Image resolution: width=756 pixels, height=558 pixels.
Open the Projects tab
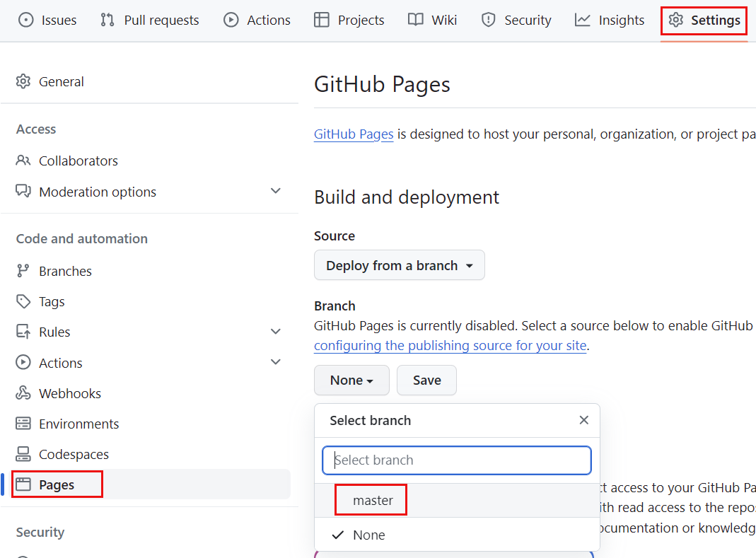349,20
